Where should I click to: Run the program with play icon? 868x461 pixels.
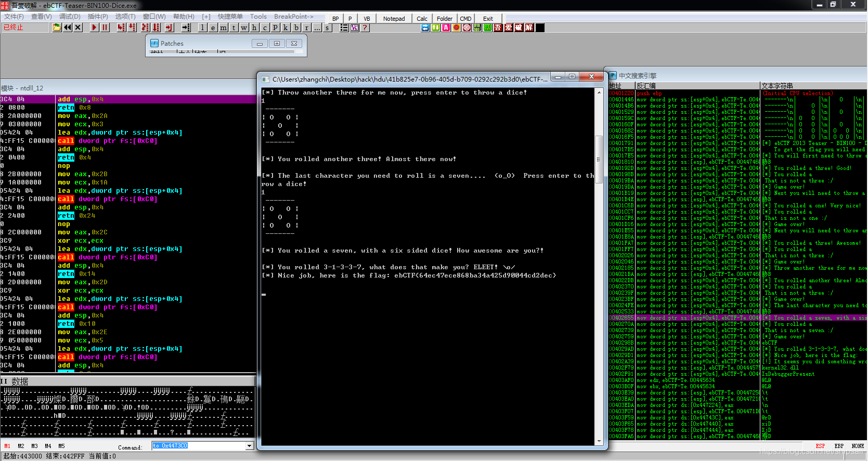point(94,28)
